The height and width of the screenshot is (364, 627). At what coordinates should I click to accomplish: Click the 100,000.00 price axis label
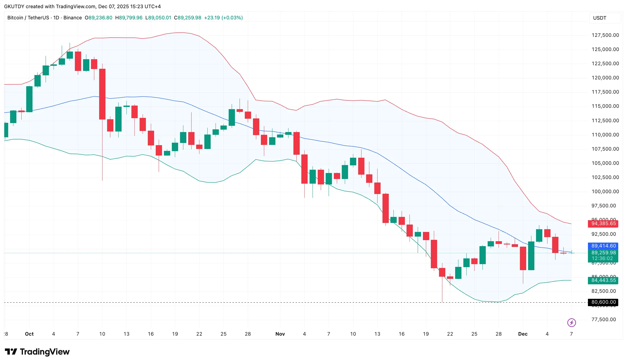pos(605,192)
